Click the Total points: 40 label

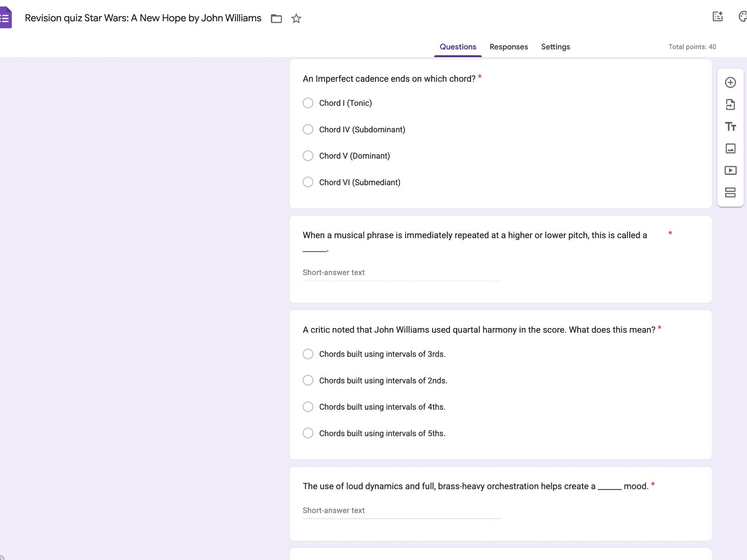pos(692,47)
